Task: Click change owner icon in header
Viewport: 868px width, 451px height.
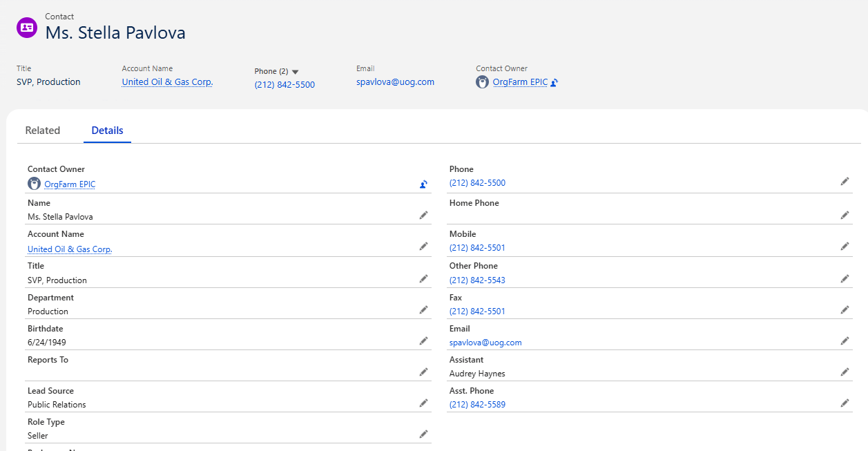Action: [x=554, y=83]
